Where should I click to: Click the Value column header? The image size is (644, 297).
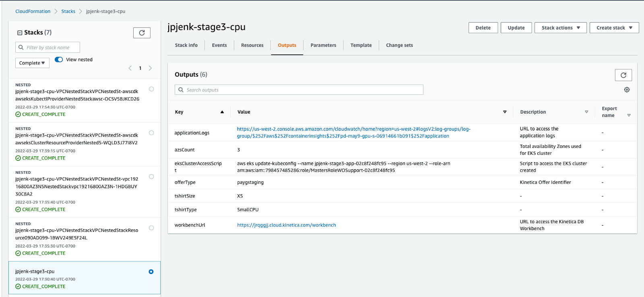tap(244, 112)
